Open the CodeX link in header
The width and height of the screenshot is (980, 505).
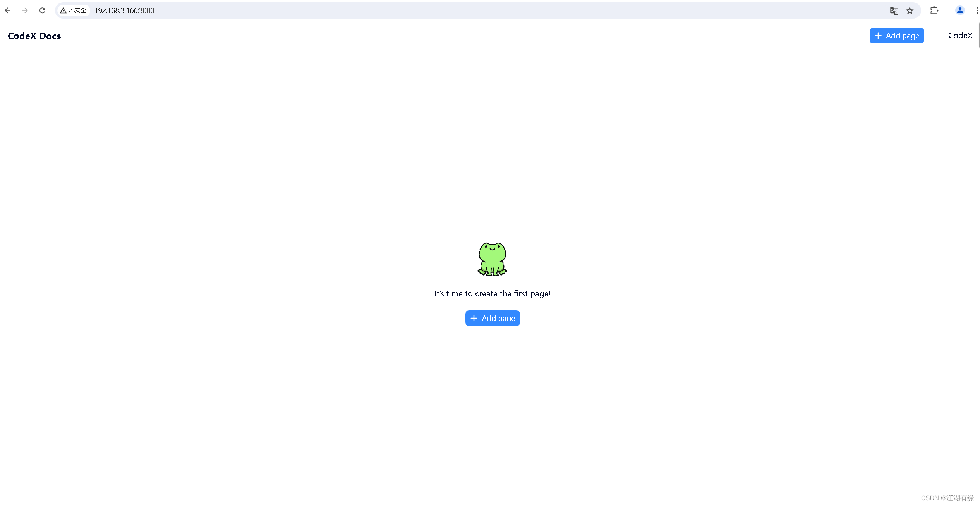[x=960, y=36]
